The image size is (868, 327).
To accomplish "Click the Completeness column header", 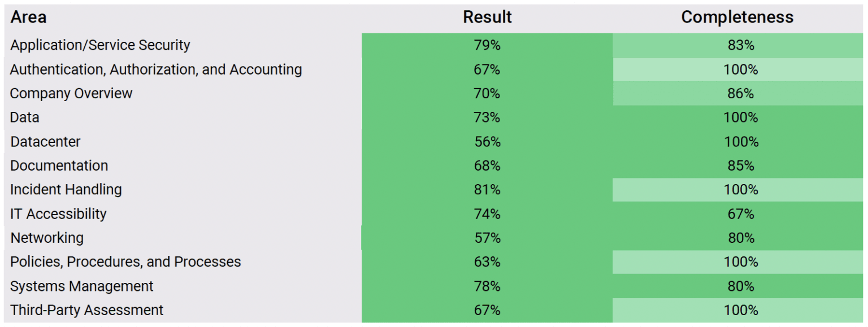I will (x=737, y=18).
